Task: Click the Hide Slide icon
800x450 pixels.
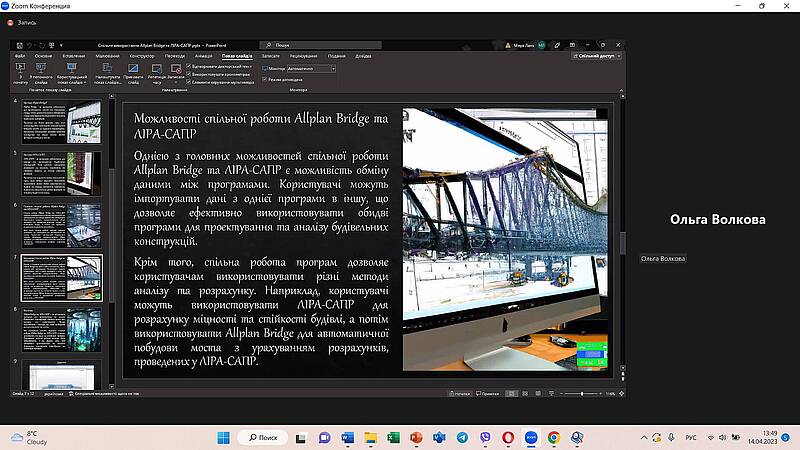Action: pos(133,68)
